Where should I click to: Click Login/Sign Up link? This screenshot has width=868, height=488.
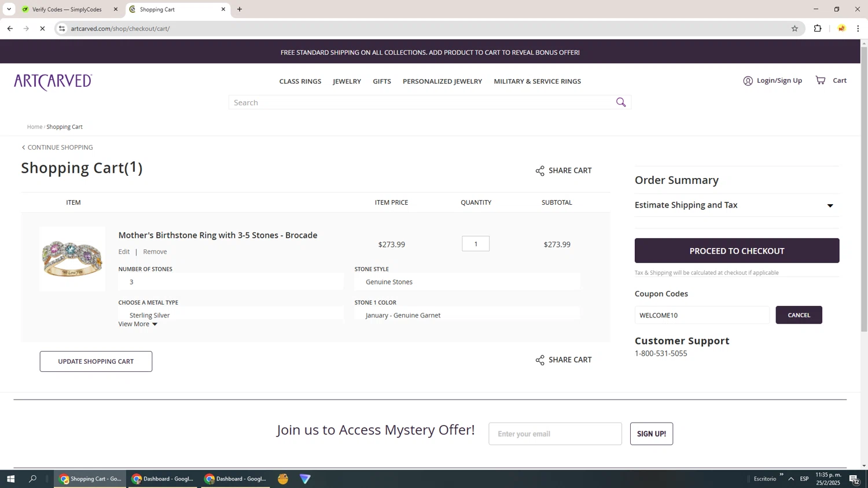click(779, 80)
